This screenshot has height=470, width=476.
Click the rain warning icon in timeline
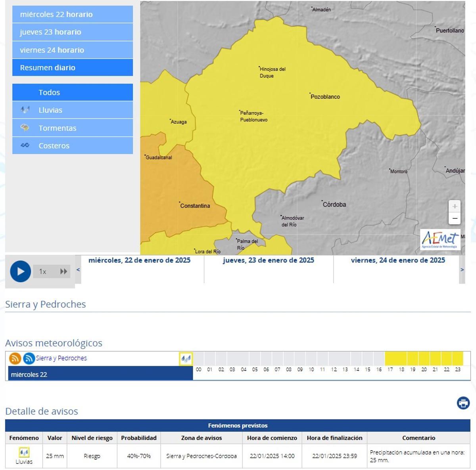[x=186, y=359]
